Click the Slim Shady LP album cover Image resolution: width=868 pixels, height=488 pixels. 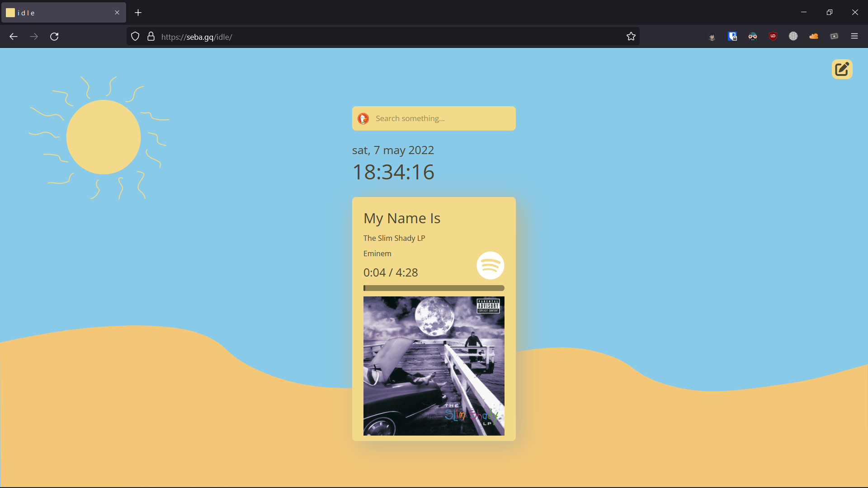click(434, 366)
